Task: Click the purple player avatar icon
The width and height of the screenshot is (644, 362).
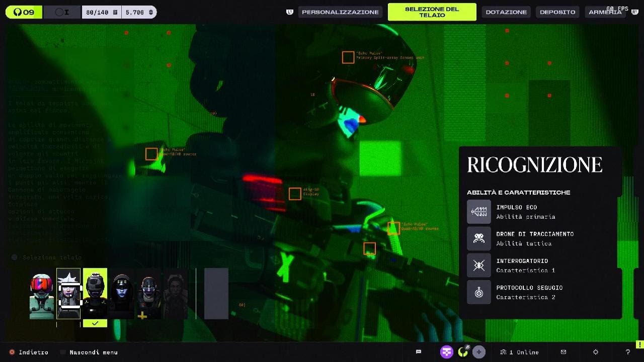Action: click(447, 352)
